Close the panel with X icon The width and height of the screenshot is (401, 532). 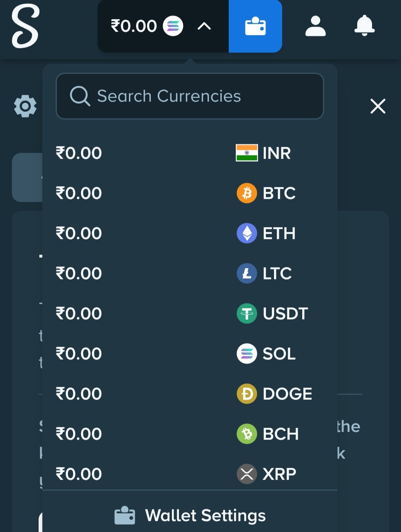378,106
